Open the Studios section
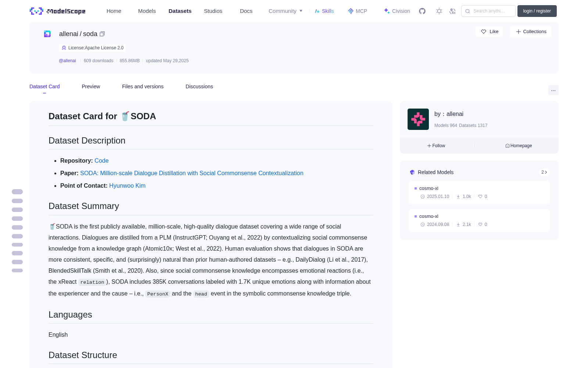The height and width of the screenshot is (368, 588). (213, 11)
